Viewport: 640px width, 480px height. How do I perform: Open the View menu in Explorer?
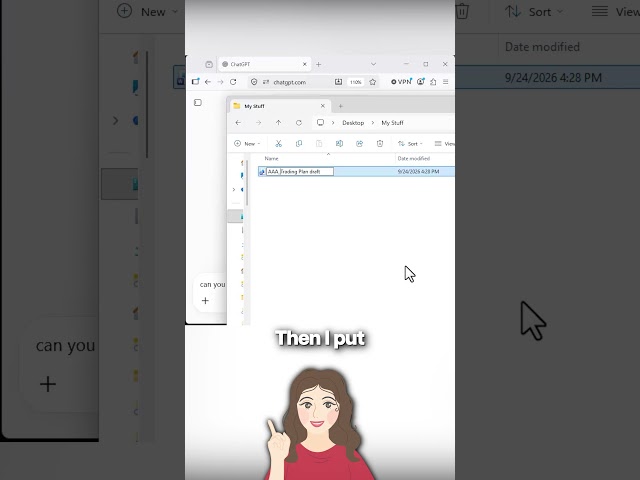(x=444, y=144)
